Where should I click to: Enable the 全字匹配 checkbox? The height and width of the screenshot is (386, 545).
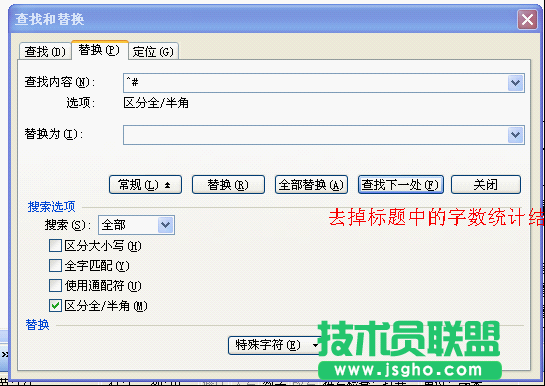(55, 266)
